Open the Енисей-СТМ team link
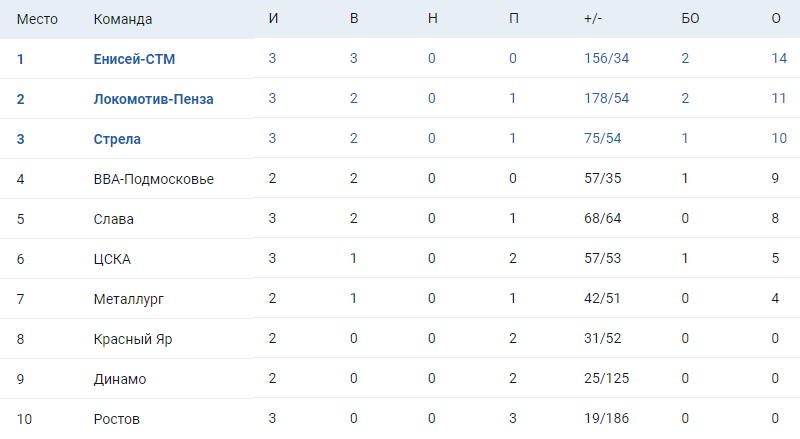 [134, 59]
